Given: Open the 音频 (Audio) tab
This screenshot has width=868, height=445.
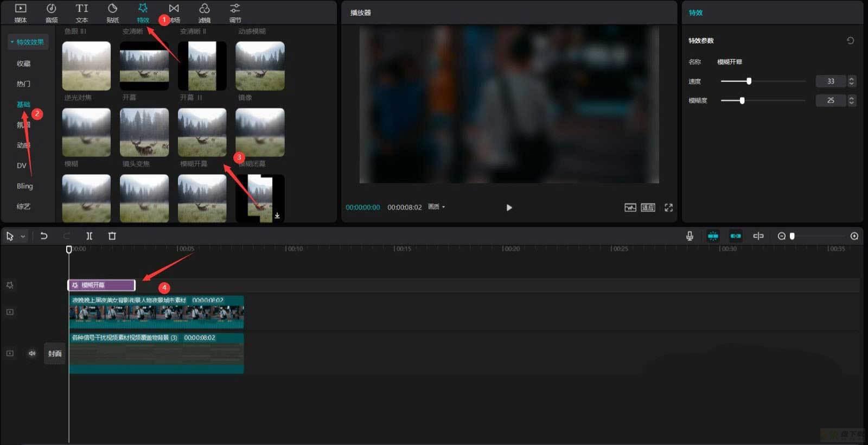Looking at the screenshot, I should pyautogui.click(x=52, y=12).
